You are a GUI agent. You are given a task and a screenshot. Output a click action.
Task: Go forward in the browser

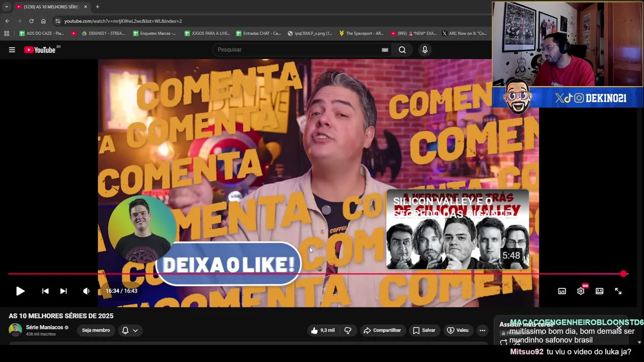[19, 21]
